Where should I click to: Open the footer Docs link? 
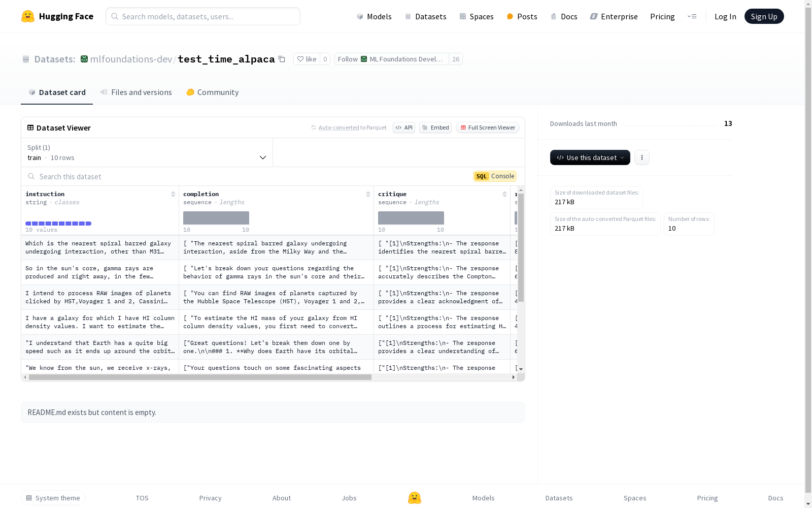[776, 498]
